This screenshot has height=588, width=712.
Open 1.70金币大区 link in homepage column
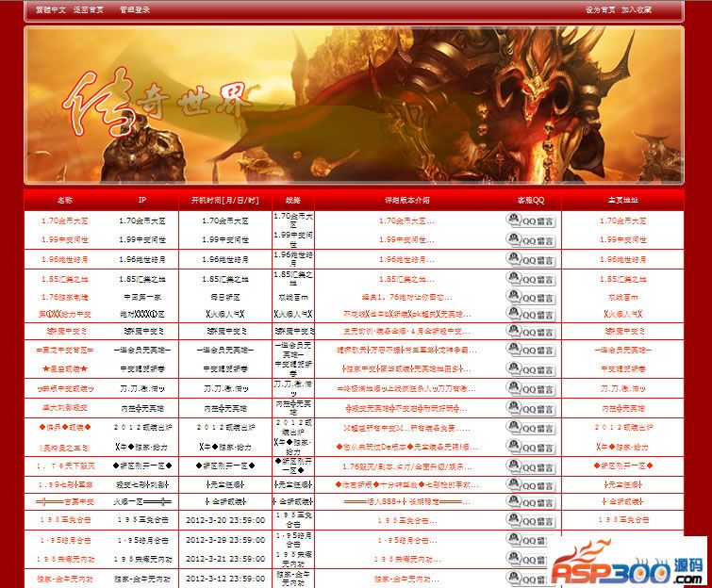coord(623,220)
